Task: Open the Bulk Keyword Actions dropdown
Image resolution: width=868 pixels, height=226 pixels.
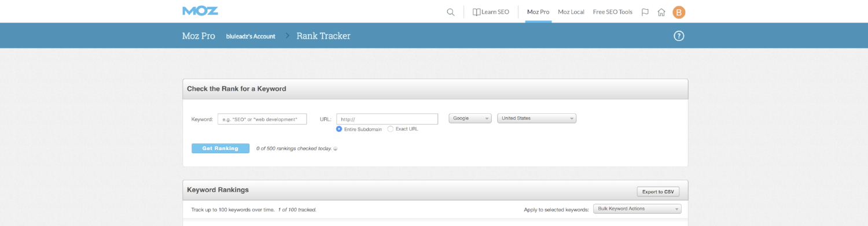Action: tap(637, 209)
